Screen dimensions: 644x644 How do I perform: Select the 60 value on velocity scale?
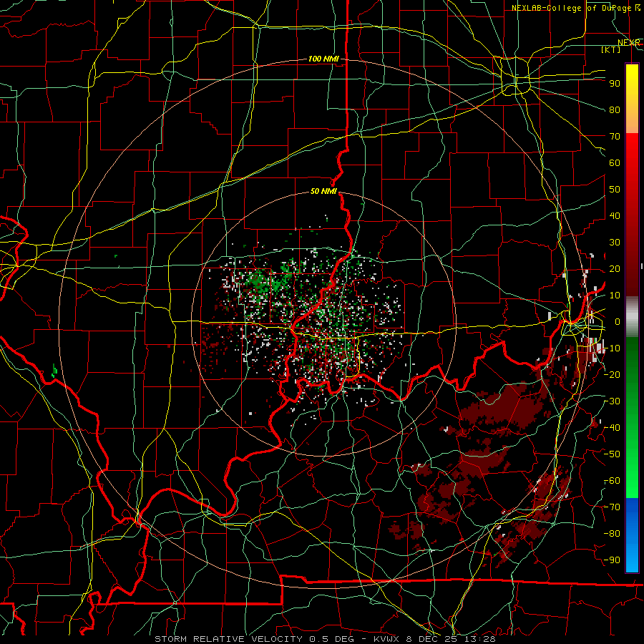(x=615, y=163)
